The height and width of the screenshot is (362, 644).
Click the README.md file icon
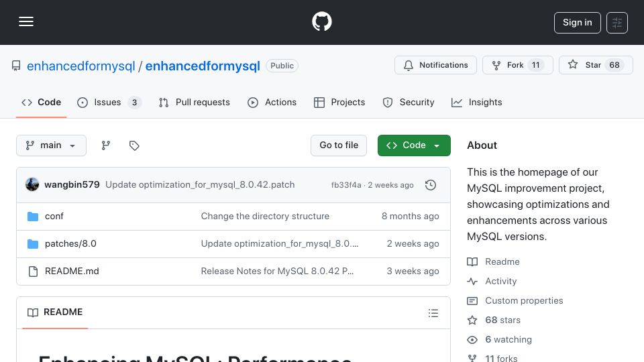[x=33, y=271]
